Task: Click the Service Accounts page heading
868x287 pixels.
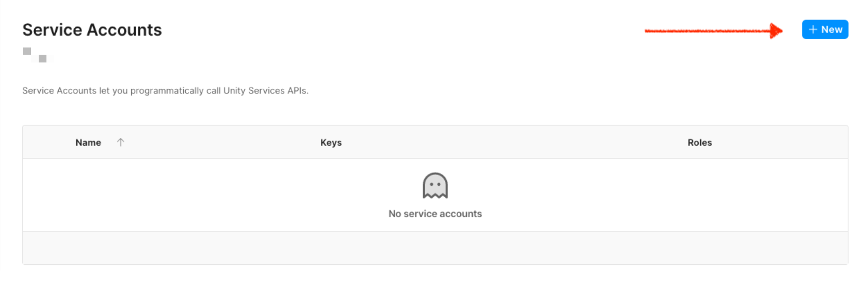Action: click(x=92, y=30)
